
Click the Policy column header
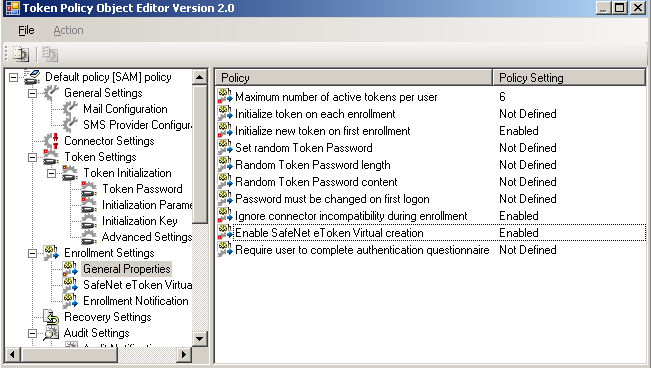tap(354, 78)
